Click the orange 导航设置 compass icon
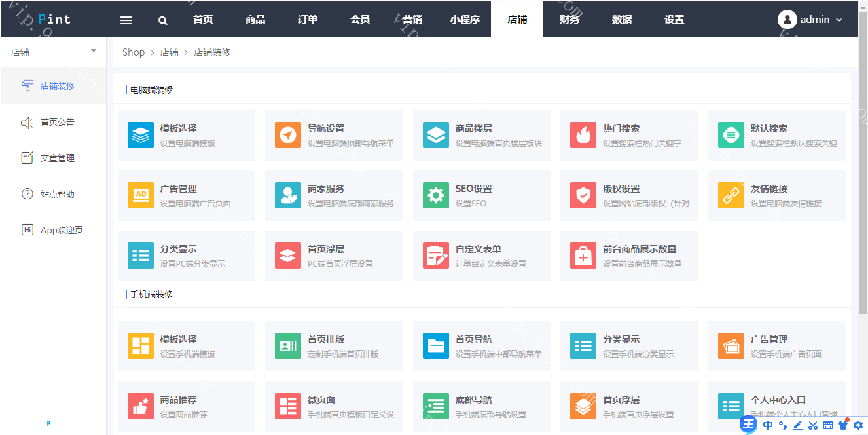Viewport: 868px width, 435px height. [288, 135]
